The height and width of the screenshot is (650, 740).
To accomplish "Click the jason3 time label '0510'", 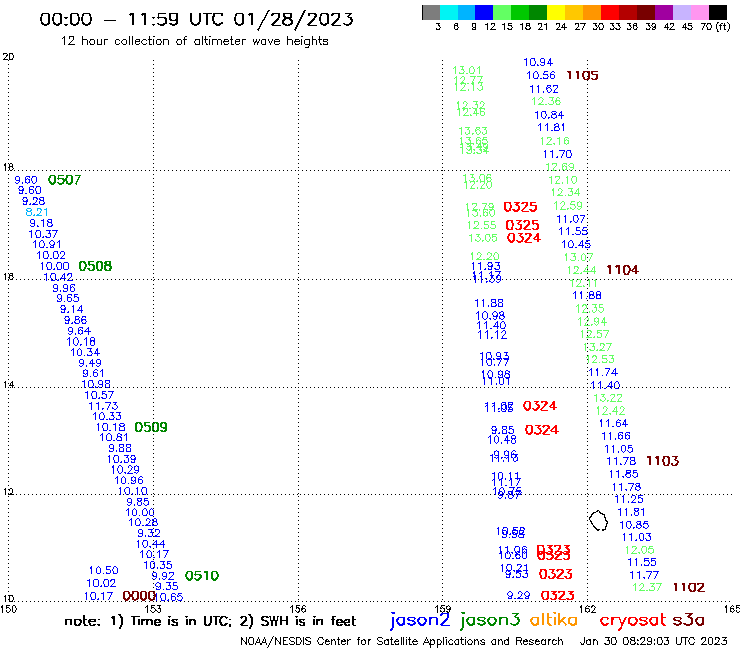I will [202, 576].
